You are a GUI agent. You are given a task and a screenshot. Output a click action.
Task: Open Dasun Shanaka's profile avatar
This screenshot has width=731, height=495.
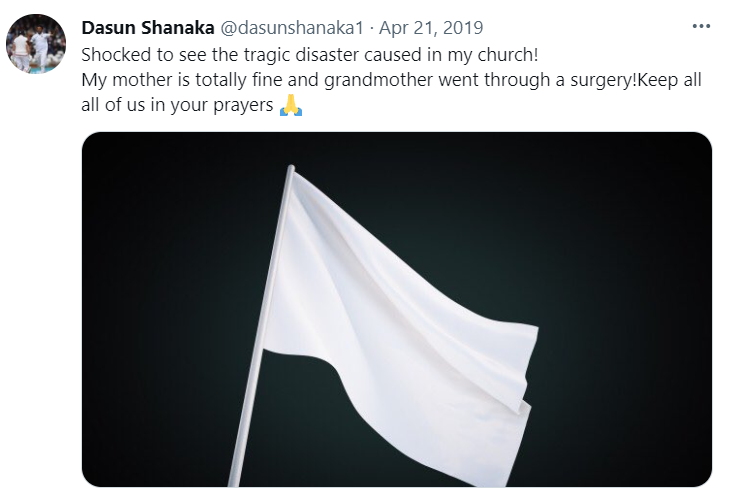(x=36, y=44)
